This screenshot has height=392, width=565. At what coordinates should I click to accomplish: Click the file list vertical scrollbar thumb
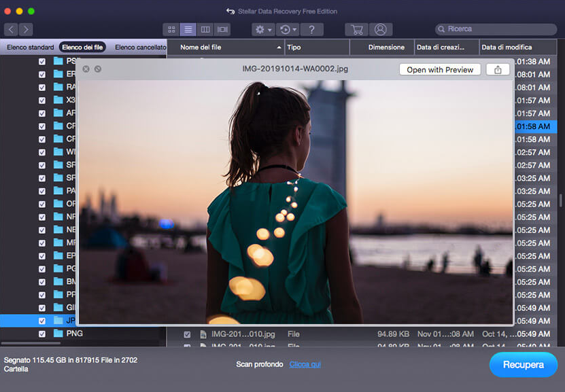[x=560, y=200]
